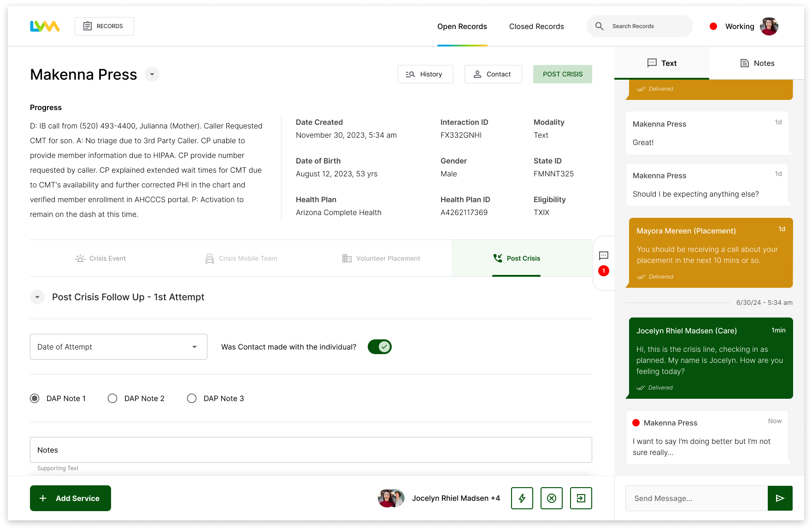812x530 pixels.
Task: Click the Notes tab document icon
Action: click(x=745, y=63)
